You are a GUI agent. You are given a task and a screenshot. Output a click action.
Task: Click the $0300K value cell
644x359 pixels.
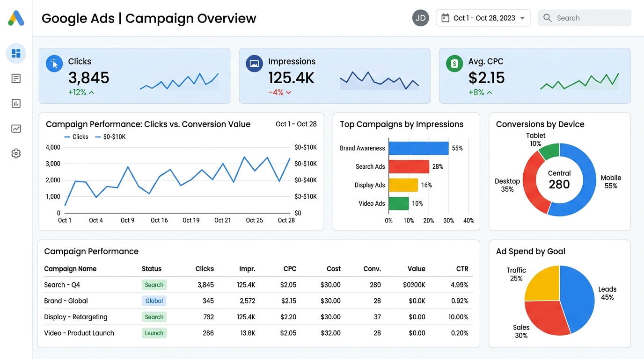click(414, 285)
